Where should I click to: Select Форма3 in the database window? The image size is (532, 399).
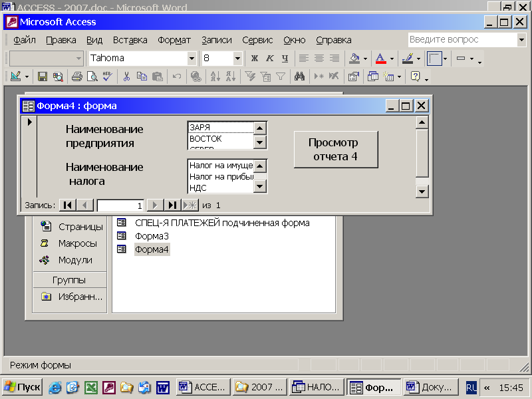pos(152,236)
